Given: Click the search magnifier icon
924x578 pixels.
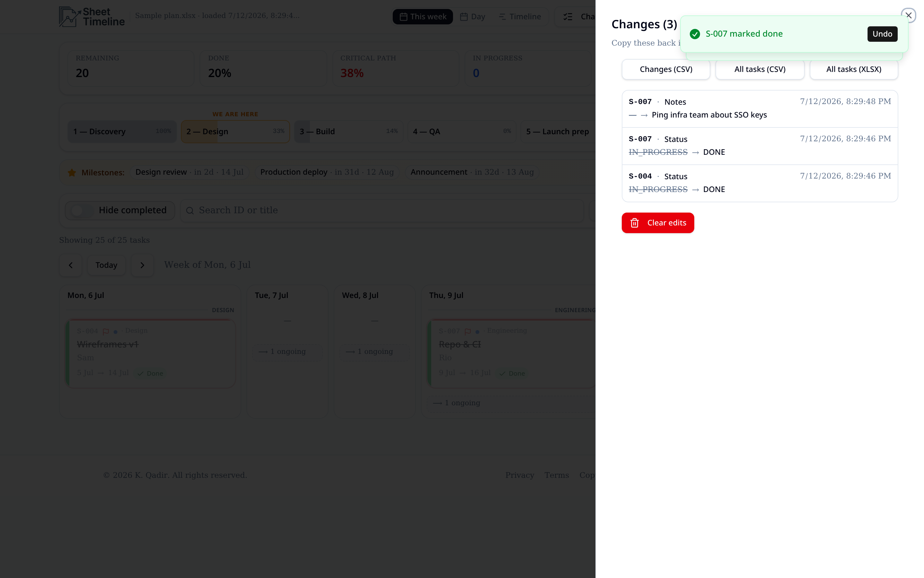Looking at the screenshot, I should [x=190, y=211].
